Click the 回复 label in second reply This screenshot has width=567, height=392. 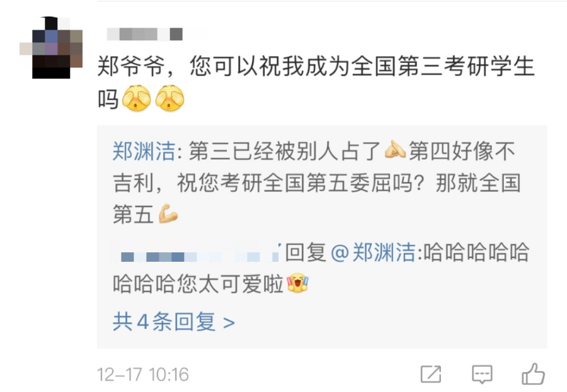(306, 252)
